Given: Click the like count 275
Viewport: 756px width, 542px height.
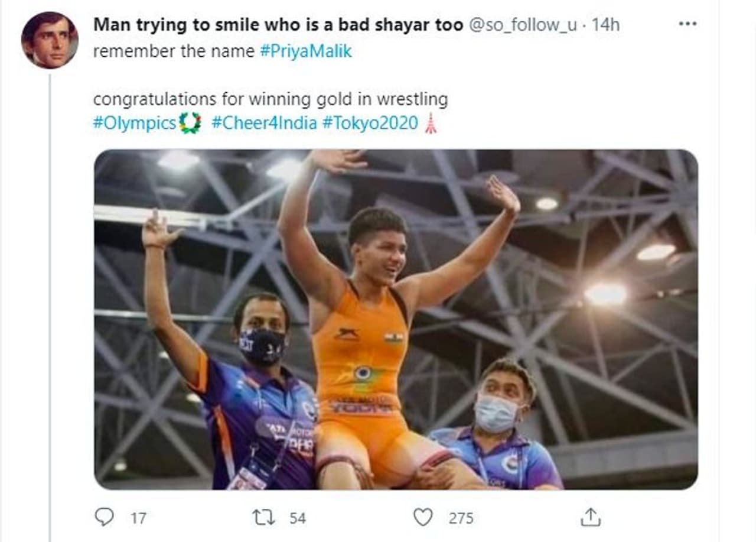Looking at the screenshot, I should [x=461, y=518].
